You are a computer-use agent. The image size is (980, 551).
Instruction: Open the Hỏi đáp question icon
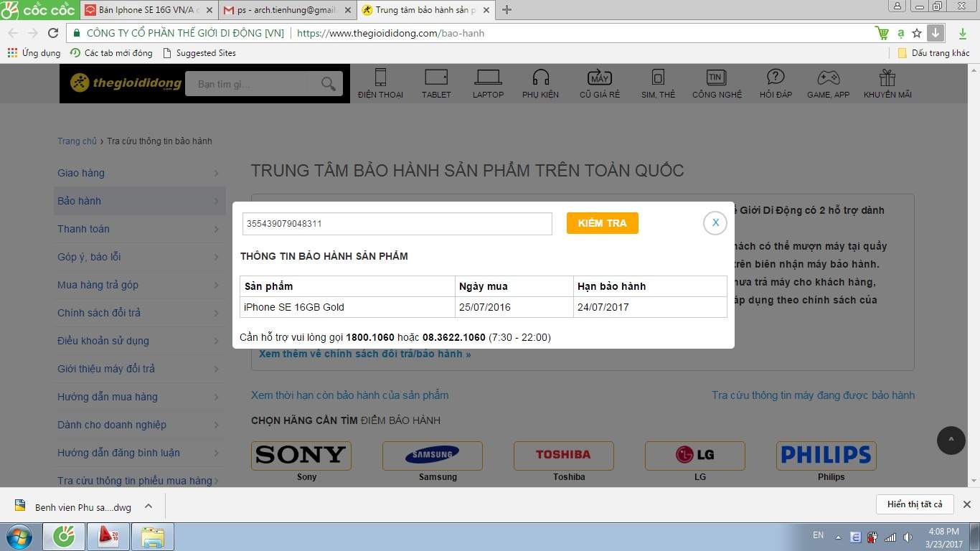coord(776,77)
